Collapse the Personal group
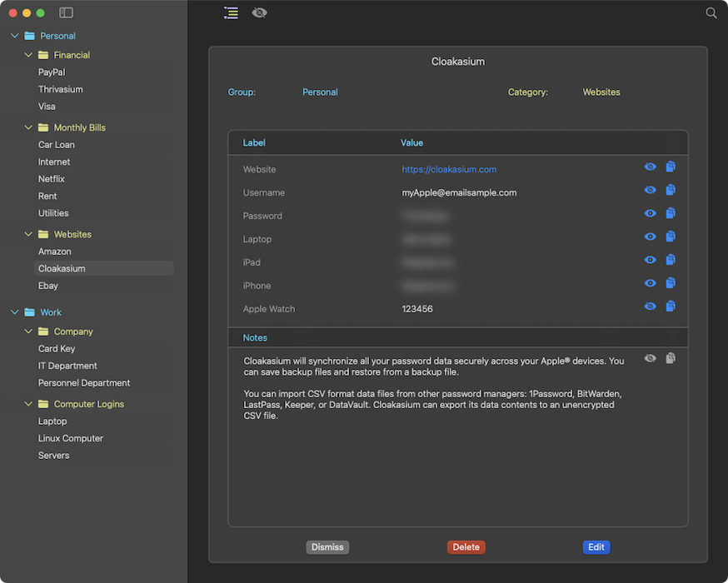728x583 pixels. pyautogui.click(x=14, y=36)
